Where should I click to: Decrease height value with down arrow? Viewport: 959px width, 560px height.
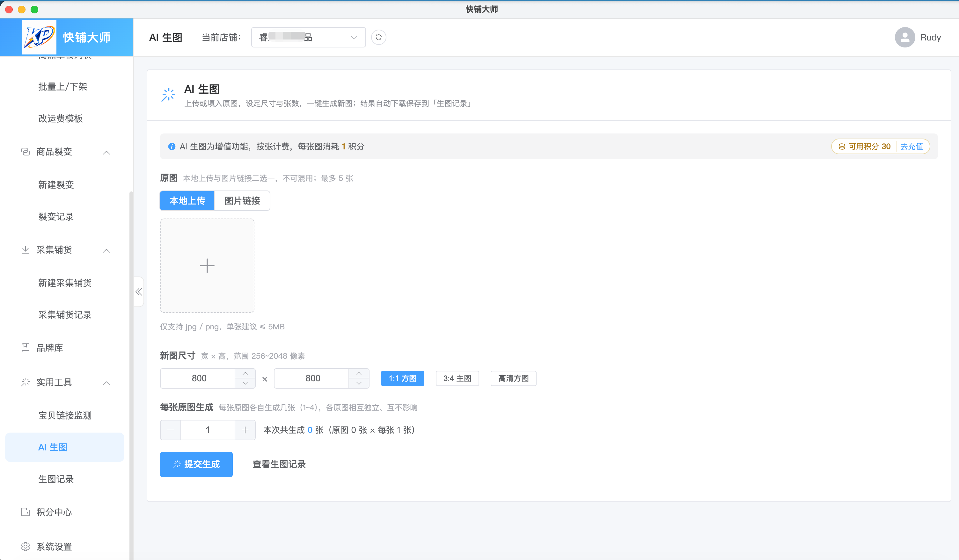point(359,383)
